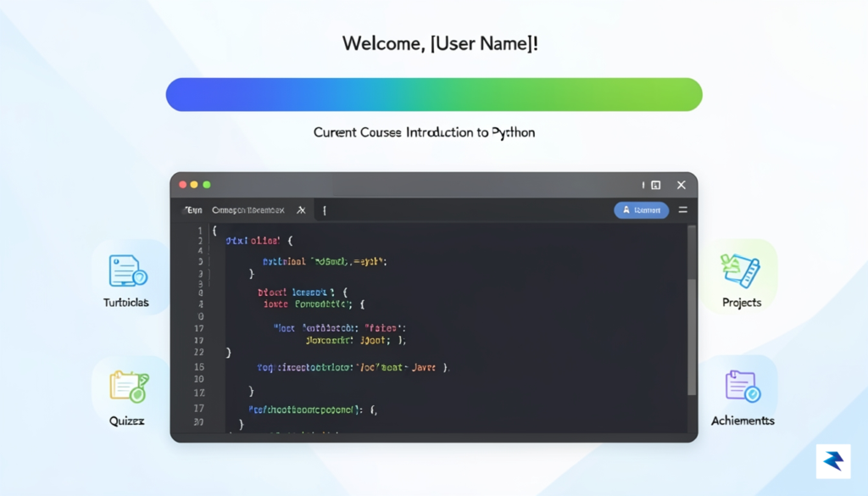Click the Achiementts label text

coord(743,421)
